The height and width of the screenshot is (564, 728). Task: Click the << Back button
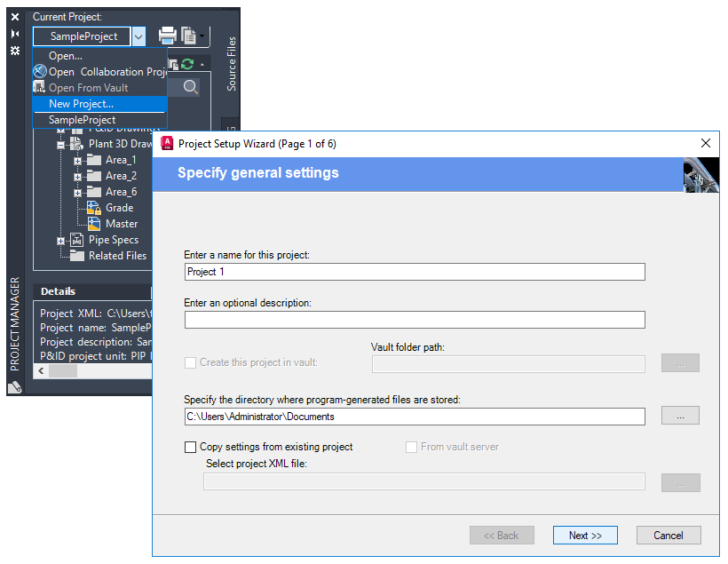(502, 536)
